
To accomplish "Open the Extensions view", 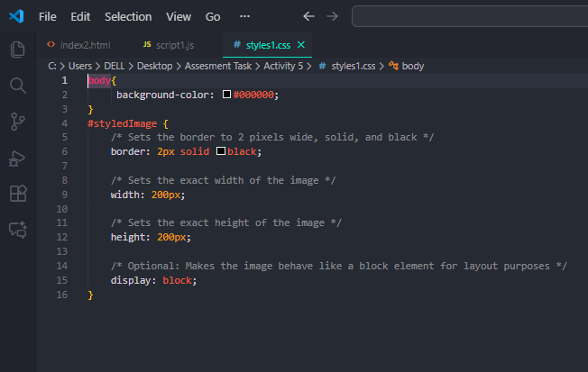I will point(17,194).
